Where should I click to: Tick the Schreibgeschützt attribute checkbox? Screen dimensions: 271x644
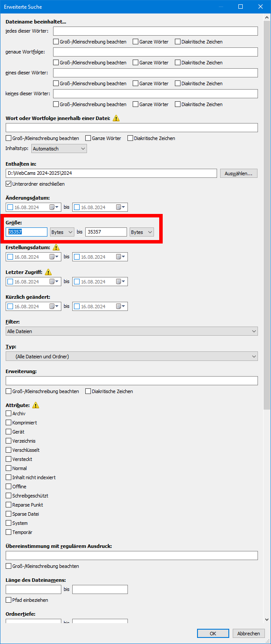pyautogui.click(x=9, y=496)
